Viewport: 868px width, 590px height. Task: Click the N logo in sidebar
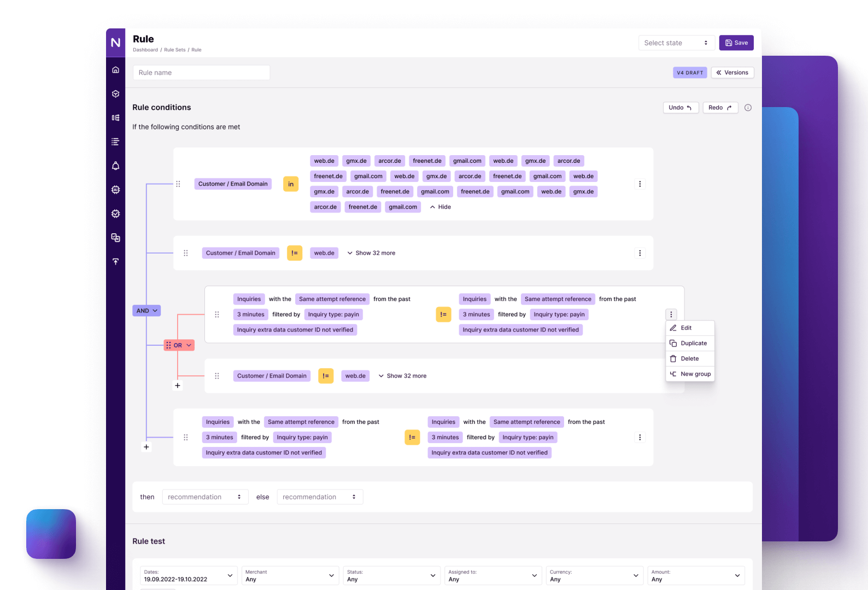point(115,43)
